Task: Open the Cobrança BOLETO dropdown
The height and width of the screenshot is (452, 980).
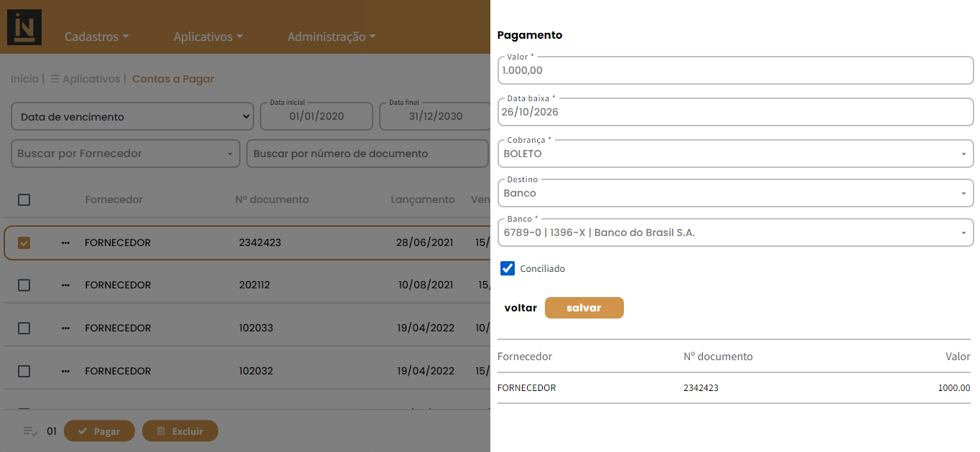Action: click(x=735, y=154)
